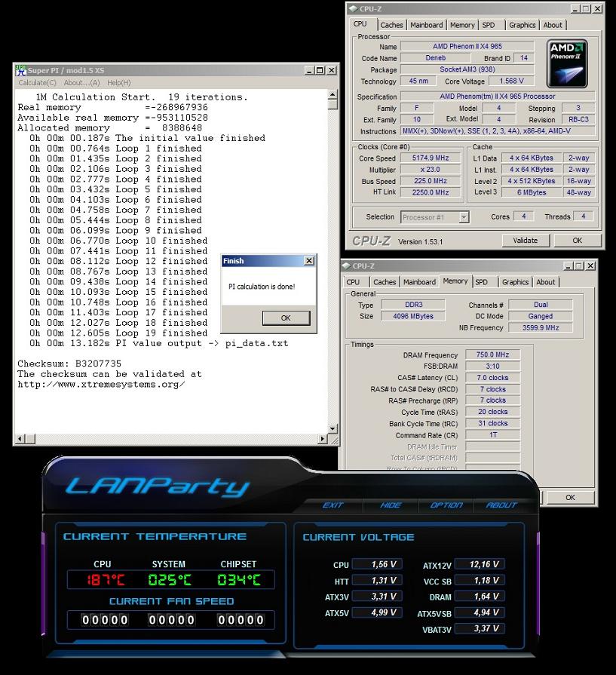Click the HT Link value 2250.0 MHz
Screen dimensions: 616x675
tap(431, 192)
